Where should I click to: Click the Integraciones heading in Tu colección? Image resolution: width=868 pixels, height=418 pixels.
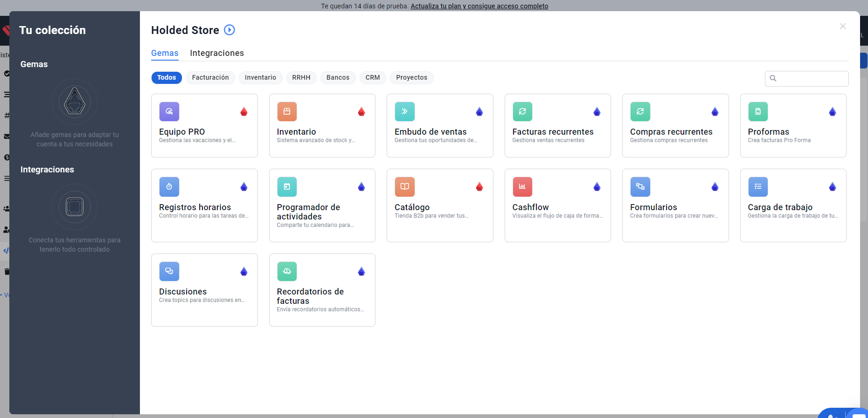pyautogui.click(x=47, y=170)
